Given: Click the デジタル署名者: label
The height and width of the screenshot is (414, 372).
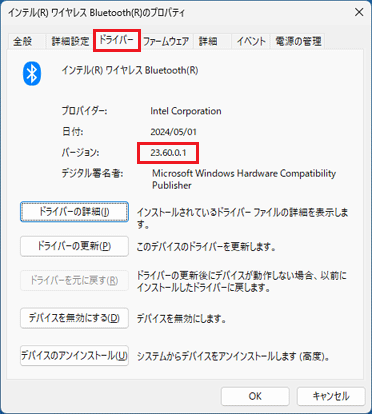Looking at the screenshot, I should (x=92, y=173).
